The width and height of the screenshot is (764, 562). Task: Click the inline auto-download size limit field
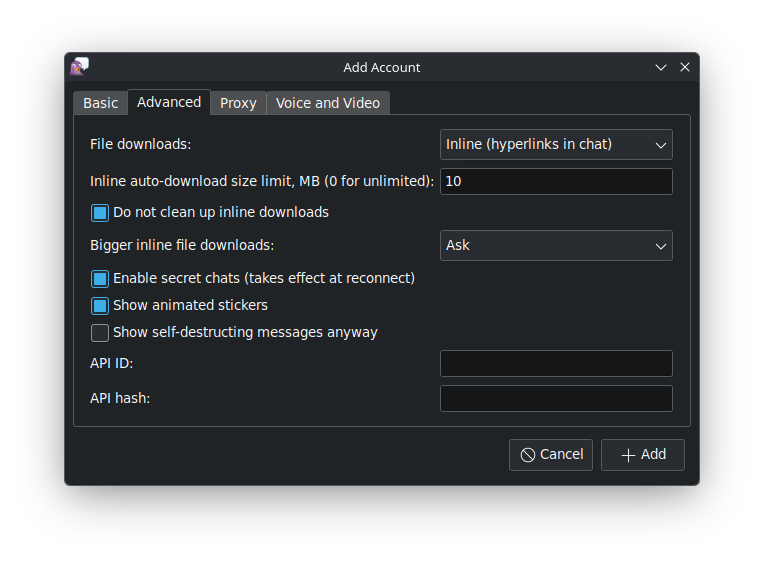point(556,181)
